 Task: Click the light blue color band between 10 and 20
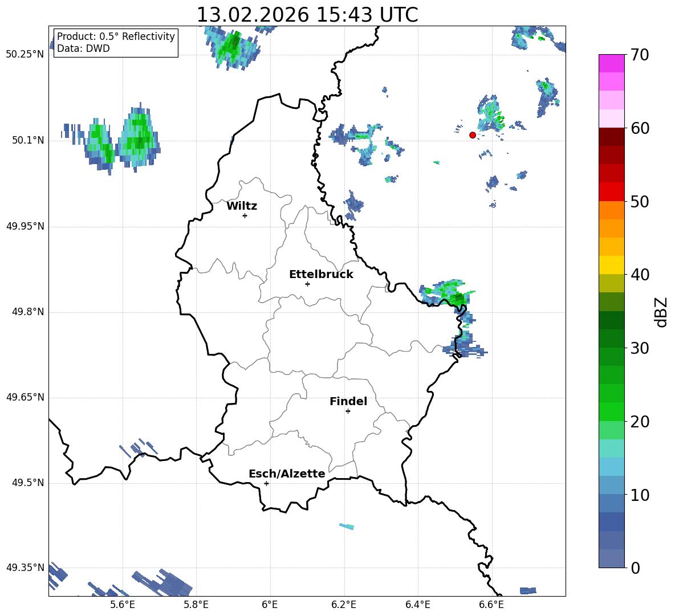pos(611,467)
